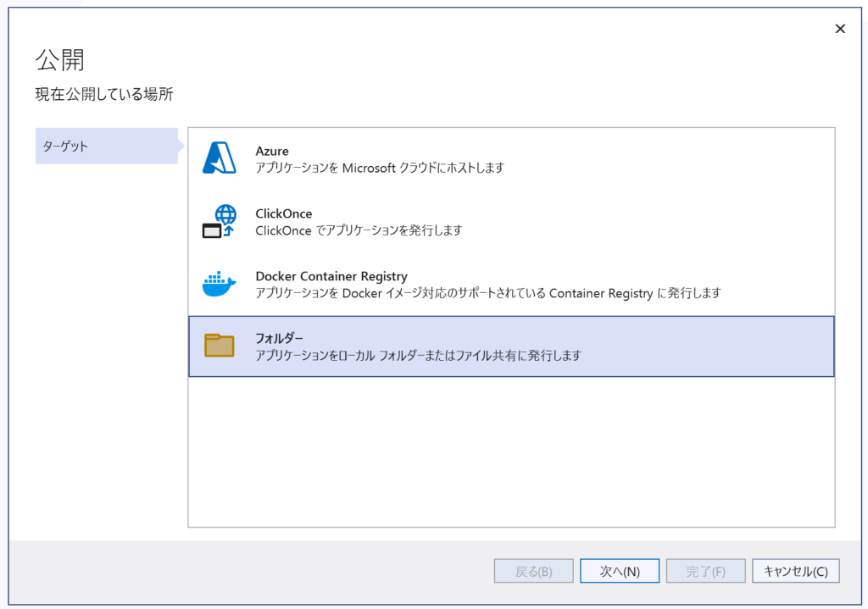This screenshot has width=868, height=609.
Task: Close the 公開 dialog with the X
Action: (840, 29)
